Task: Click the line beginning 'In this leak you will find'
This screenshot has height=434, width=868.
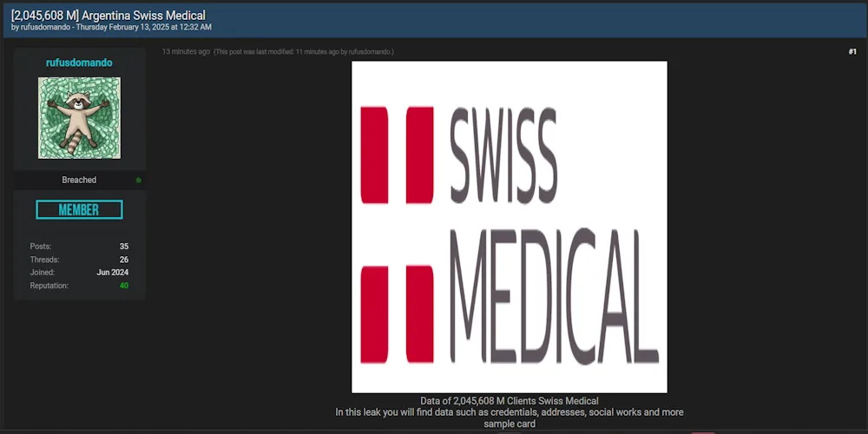Action: [x=510, y=412]
